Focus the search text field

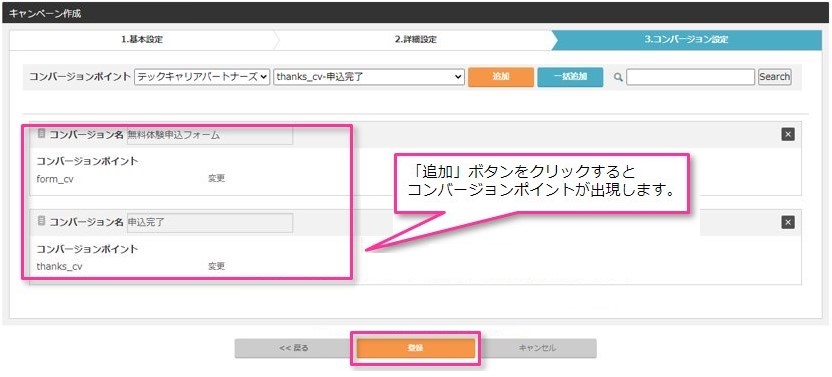coord(690,76)
